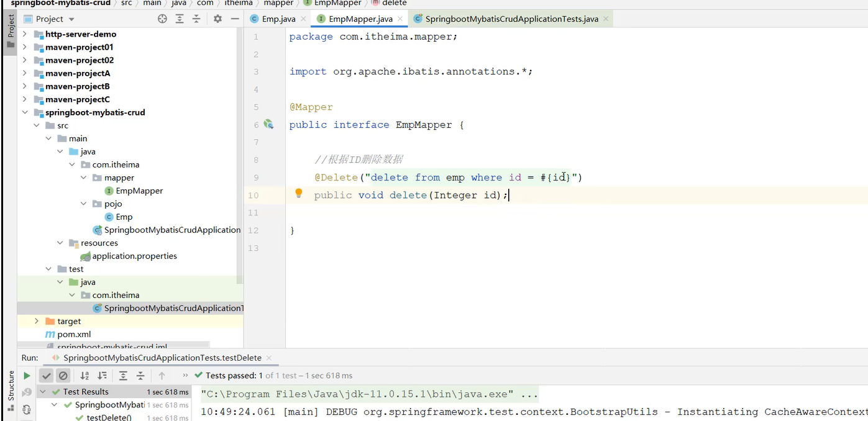
Task: Expand the maven-project01 module
Action: pos(25,48)
